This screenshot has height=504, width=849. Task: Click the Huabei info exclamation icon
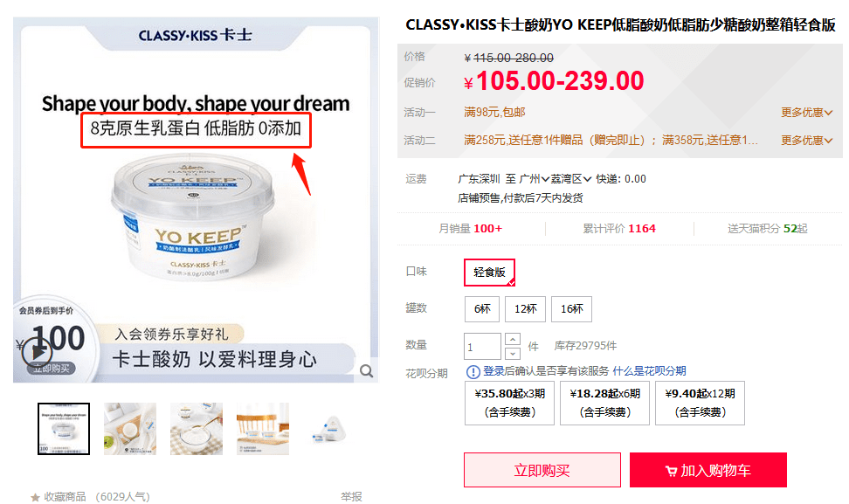(473, 371)
